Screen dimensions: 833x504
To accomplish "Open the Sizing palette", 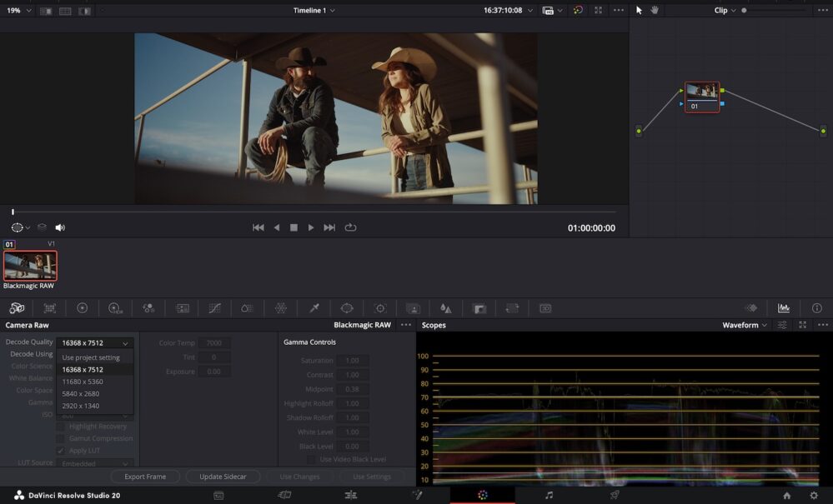I will point(512,308).
